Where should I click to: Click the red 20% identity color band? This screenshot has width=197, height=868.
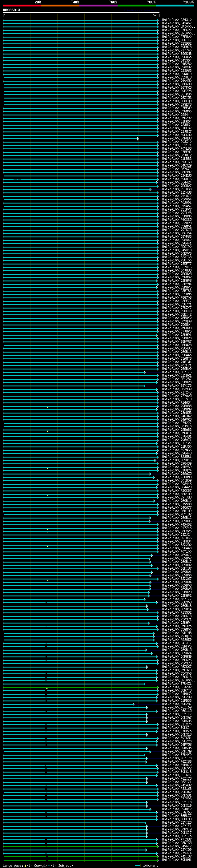[22, 6]
